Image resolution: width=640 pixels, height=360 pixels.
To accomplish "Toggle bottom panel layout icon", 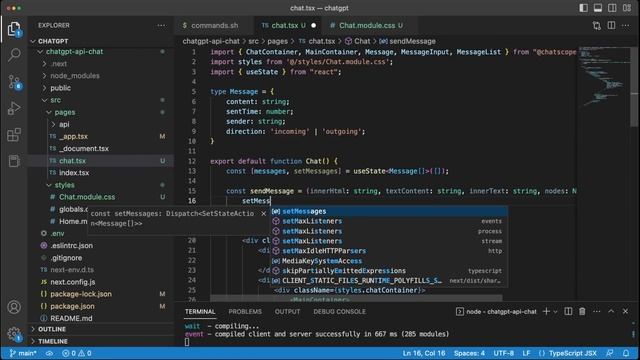I will tap(598, 8).
